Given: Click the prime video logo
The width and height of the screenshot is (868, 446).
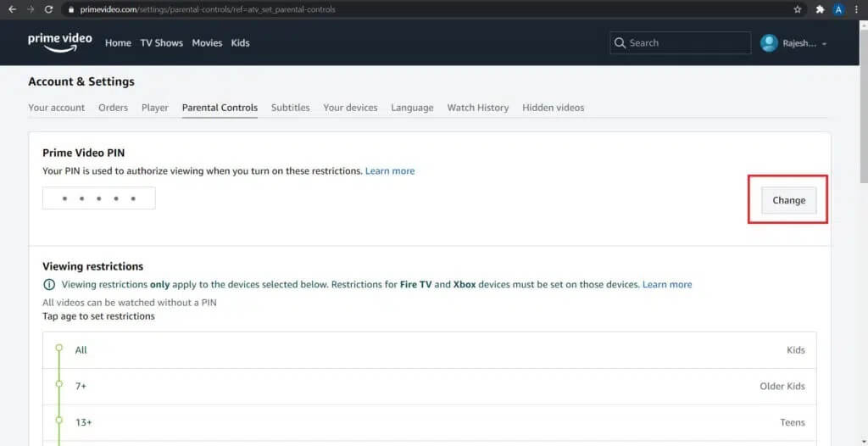Looking at the screenshot, I should tap(60, 42).
